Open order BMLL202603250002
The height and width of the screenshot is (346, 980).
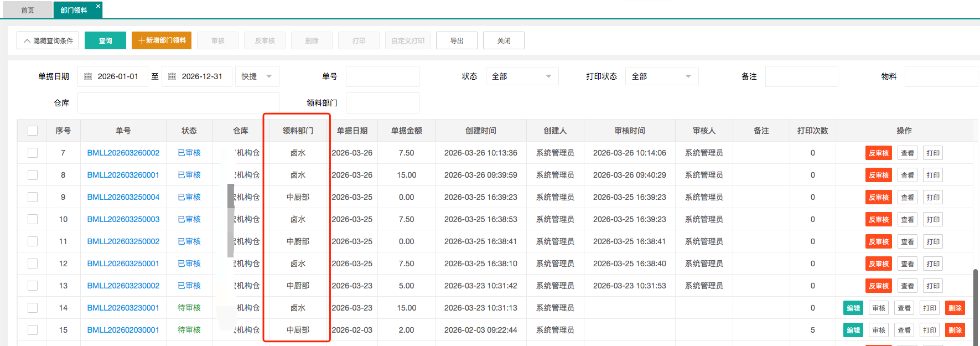(x=123, y=241)
